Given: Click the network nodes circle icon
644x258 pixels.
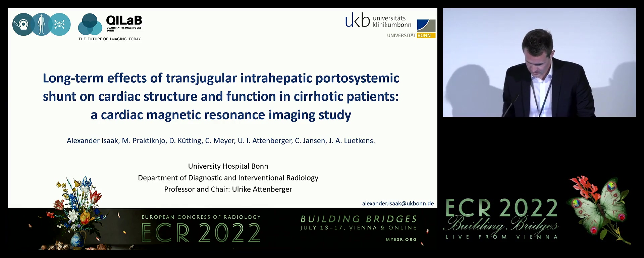Looking at the screenshot, I should click(x=60, y=25).
